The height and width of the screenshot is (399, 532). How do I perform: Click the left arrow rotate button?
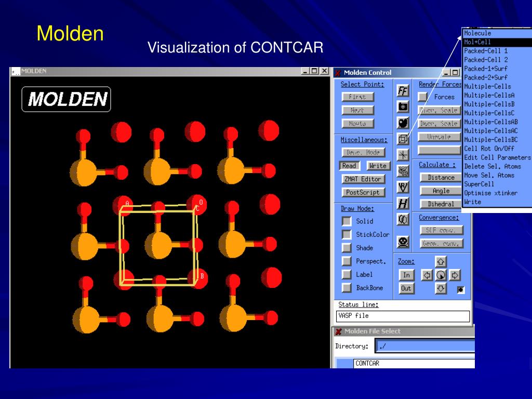427,275
